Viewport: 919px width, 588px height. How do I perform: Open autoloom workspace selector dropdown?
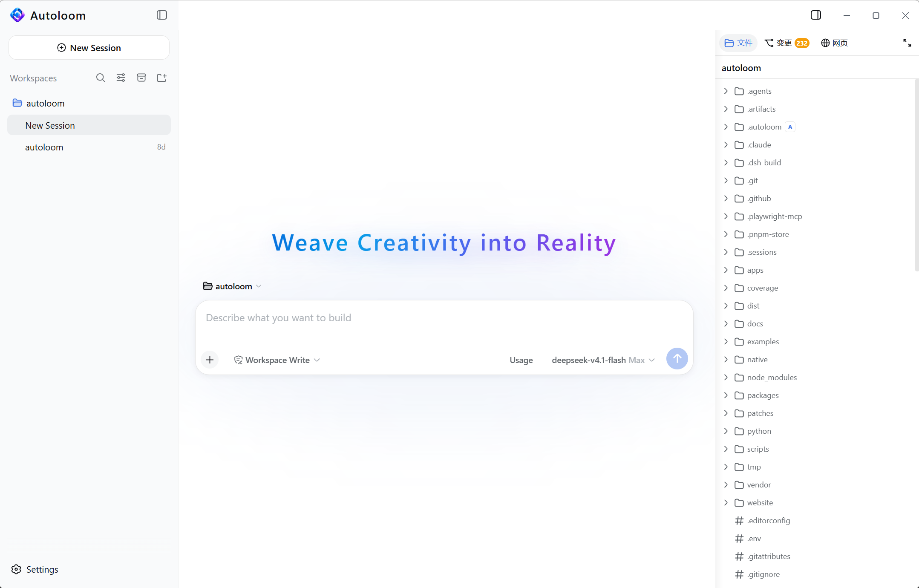tap(232, 286)
